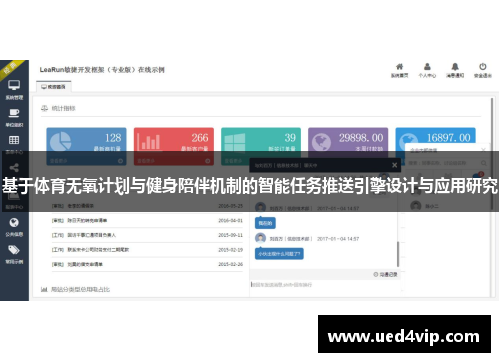Open the blue card showing 128
The image size is (500, 362).
click(x=86, y=146)
